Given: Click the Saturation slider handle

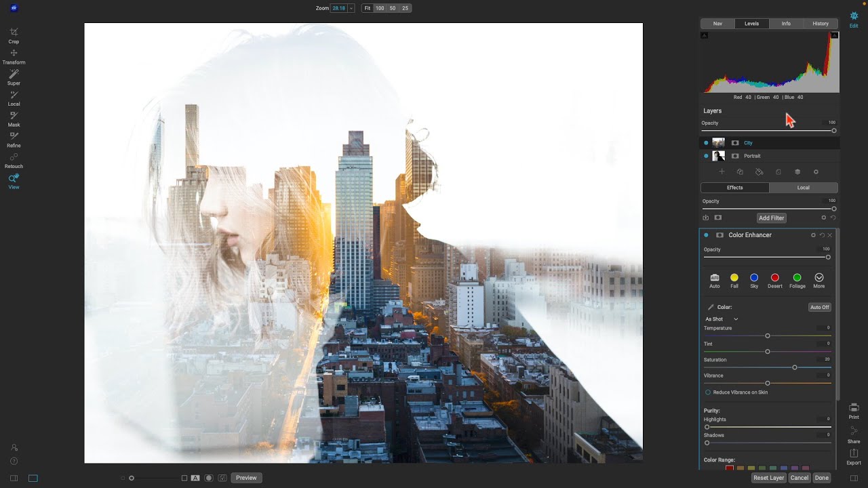Looking at the screenshot, I should click(795, 367).
